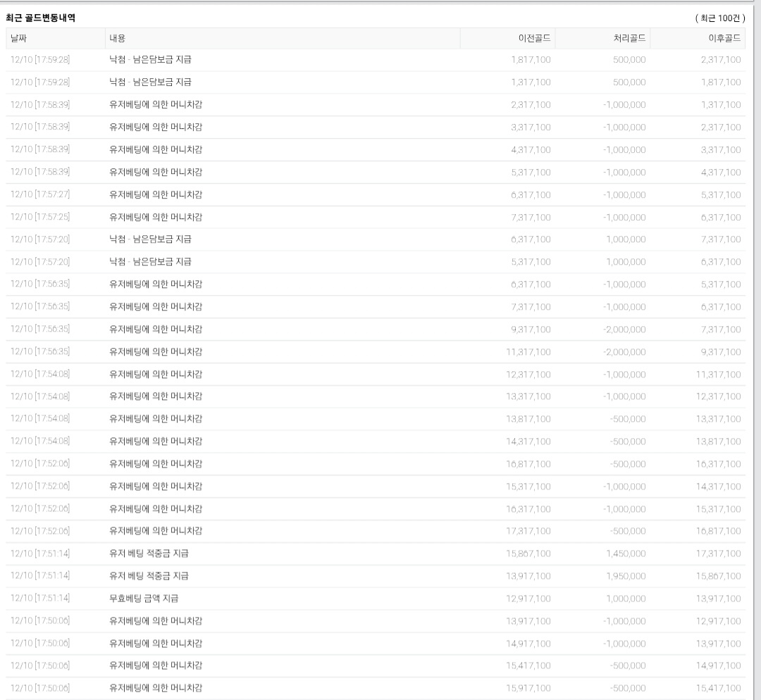Click the 1,817,100 value in 이전골드 column

531,60
